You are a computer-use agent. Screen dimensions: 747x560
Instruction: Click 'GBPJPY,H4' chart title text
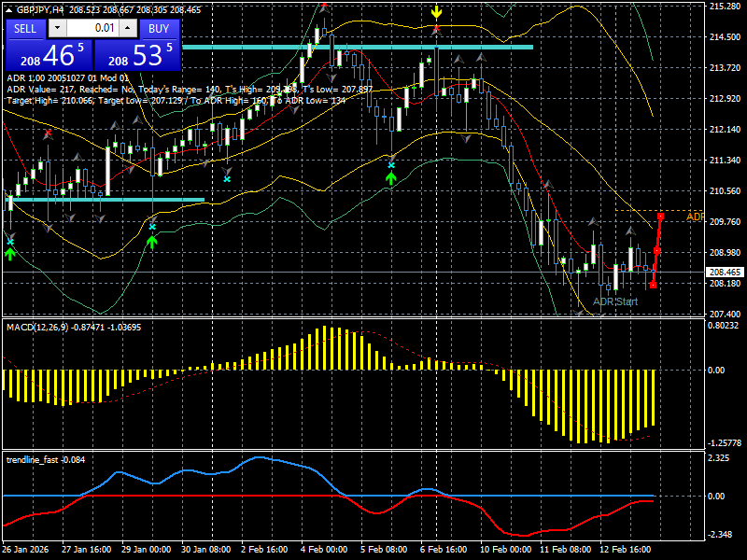click(x=41, y=10)
